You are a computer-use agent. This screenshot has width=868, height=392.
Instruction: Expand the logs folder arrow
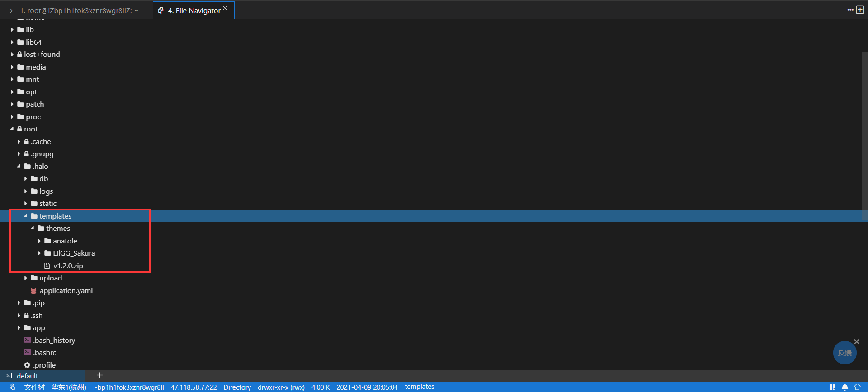pyautogui.click(x=25, y=191)
